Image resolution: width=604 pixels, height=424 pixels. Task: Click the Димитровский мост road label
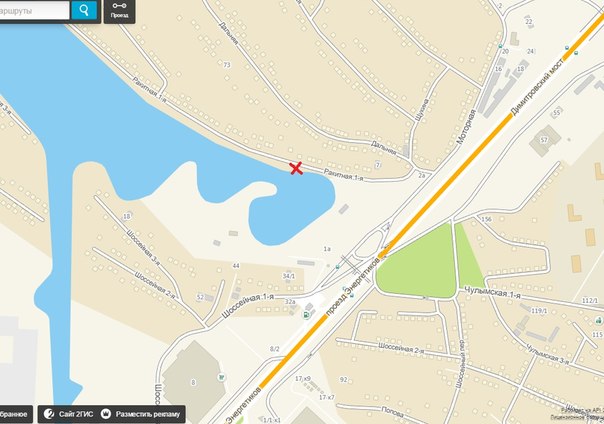(537, 87)
